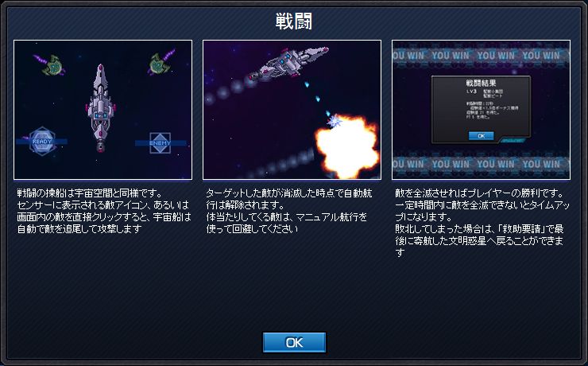This screenshot has height=366, width=588.
Task: Click text about 戦闘の操船 under first image
Action: click(x=104, y=211)
